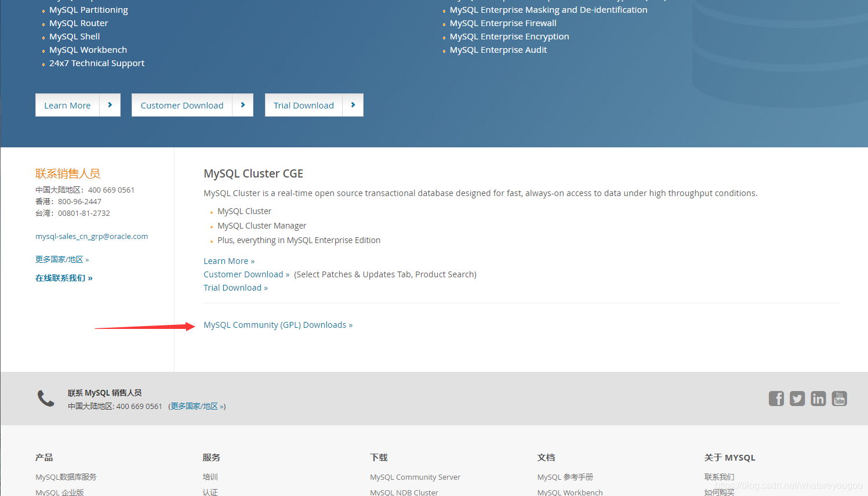Screen dimensions: 868x496
Task: Click the arrow next to Customer Download button
Action: click(242, 105)
